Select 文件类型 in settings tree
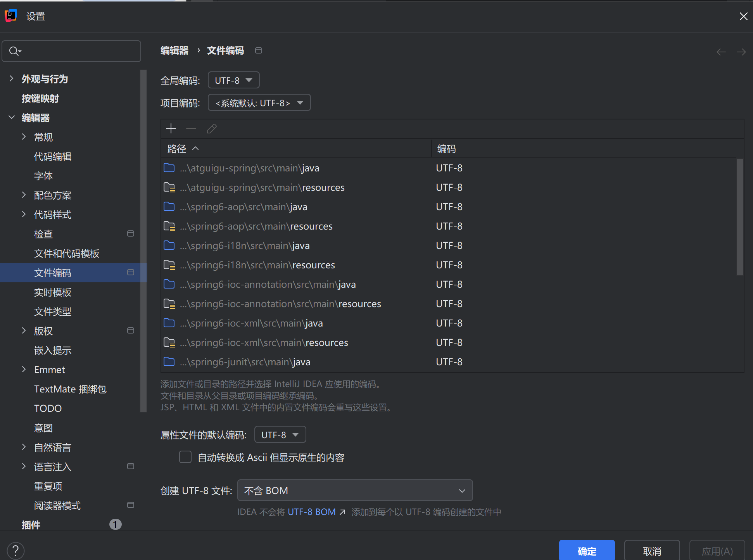This screenshot has width=753, height=560. pos(53,311)
